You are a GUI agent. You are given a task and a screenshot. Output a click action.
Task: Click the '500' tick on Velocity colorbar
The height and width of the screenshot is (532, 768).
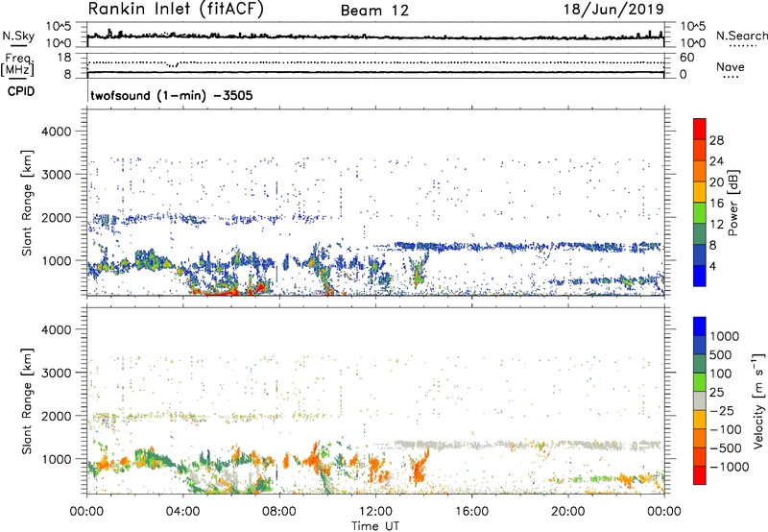click(721, 355)
